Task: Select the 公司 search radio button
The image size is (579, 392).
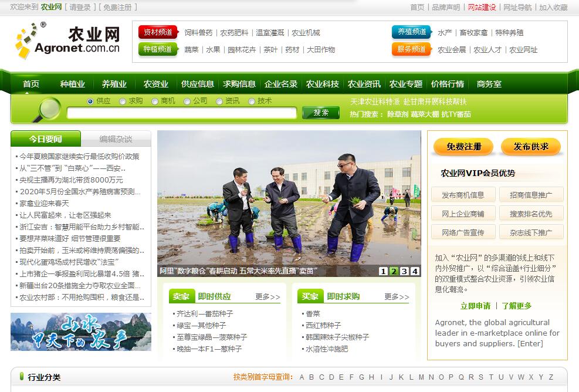Action: pyautogui.click(x=187, y=102)
